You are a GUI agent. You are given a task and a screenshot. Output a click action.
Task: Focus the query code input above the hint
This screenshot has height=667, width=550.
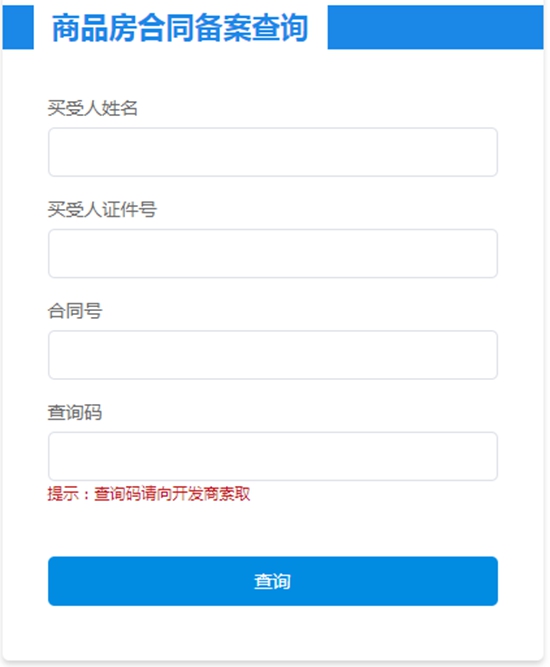(273, 456)
